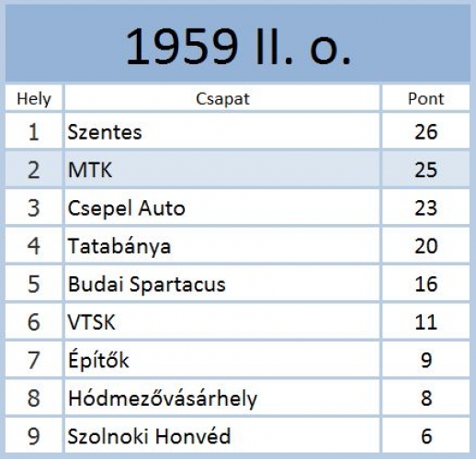
Task: Select the Hódmezővásárhely team cell
Action: [222, 397]
